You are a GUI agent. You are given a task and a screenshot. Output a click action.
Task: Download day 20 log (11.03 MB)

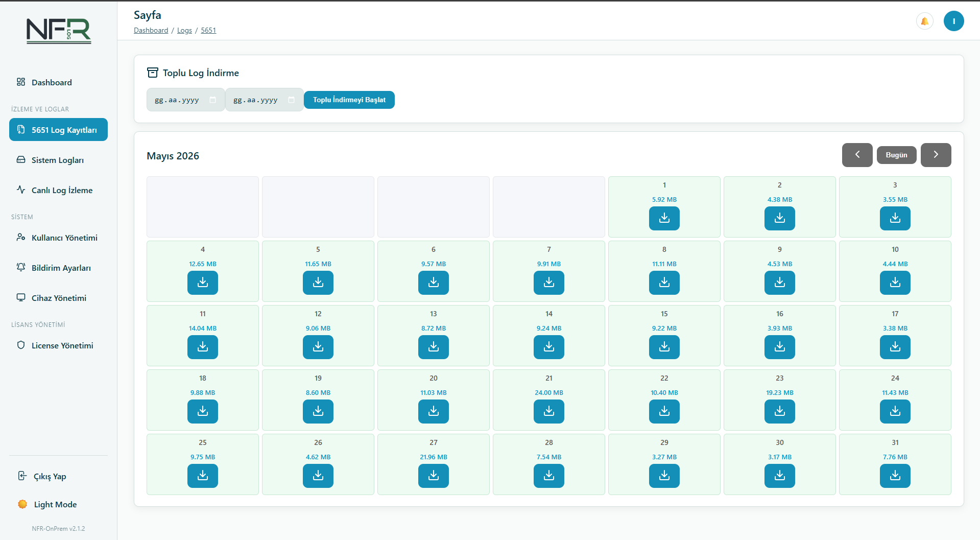(434, 411)
